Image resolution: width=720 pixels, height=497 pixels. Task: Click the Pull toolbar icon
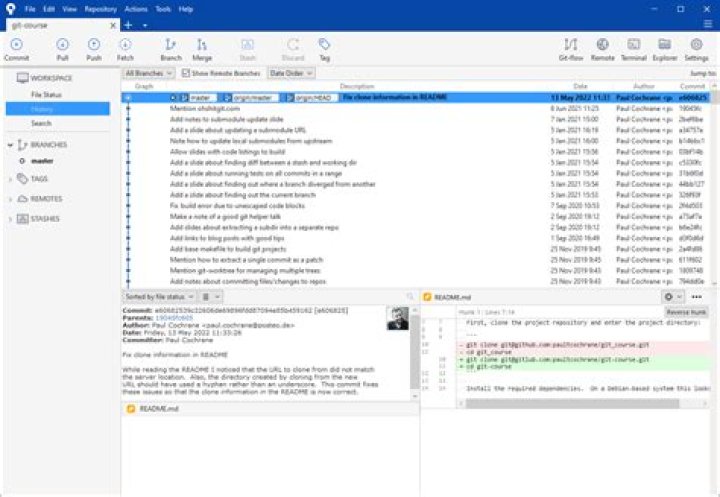pyautogui.click(x=62, y=49)
